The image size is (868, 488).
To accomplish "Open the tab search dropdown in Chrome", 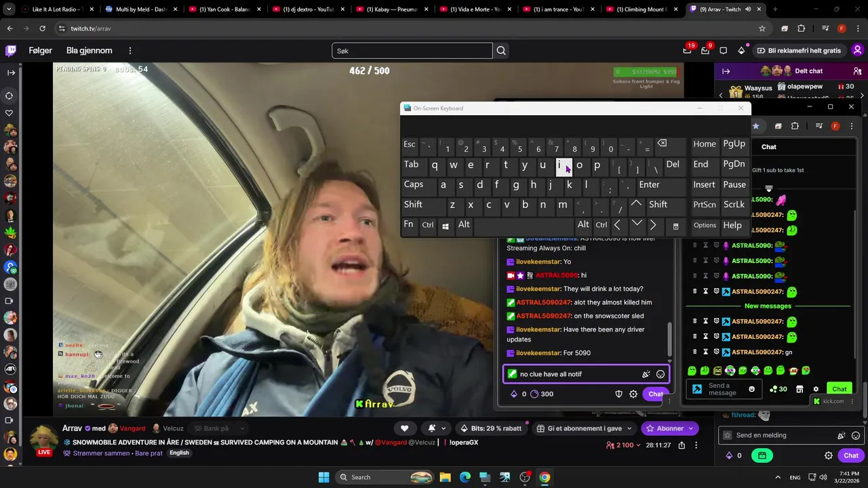I will pyautogui.click(x=9, y=9).
